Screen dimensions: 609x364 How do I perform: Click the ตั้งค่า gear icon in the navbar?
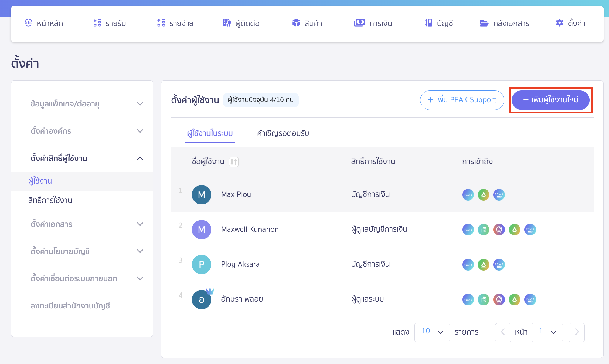pyautogui.click(x=559, y=23)
